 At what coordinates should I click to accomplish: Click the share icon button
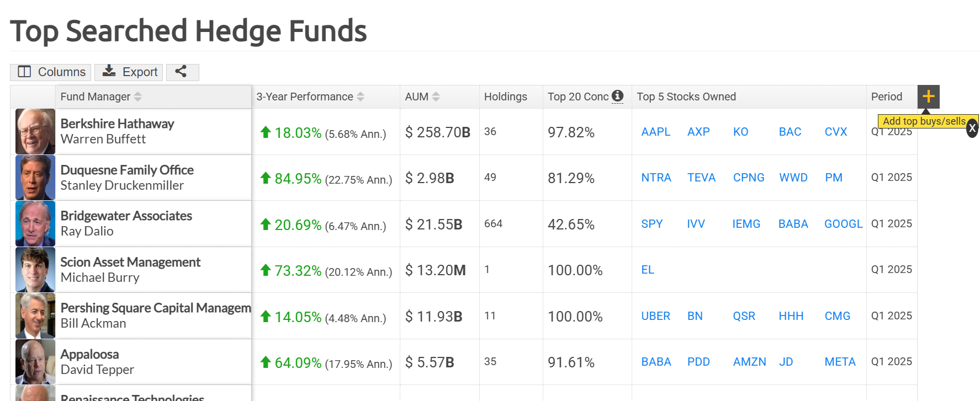pyautogui.click(x=182, y=72)
